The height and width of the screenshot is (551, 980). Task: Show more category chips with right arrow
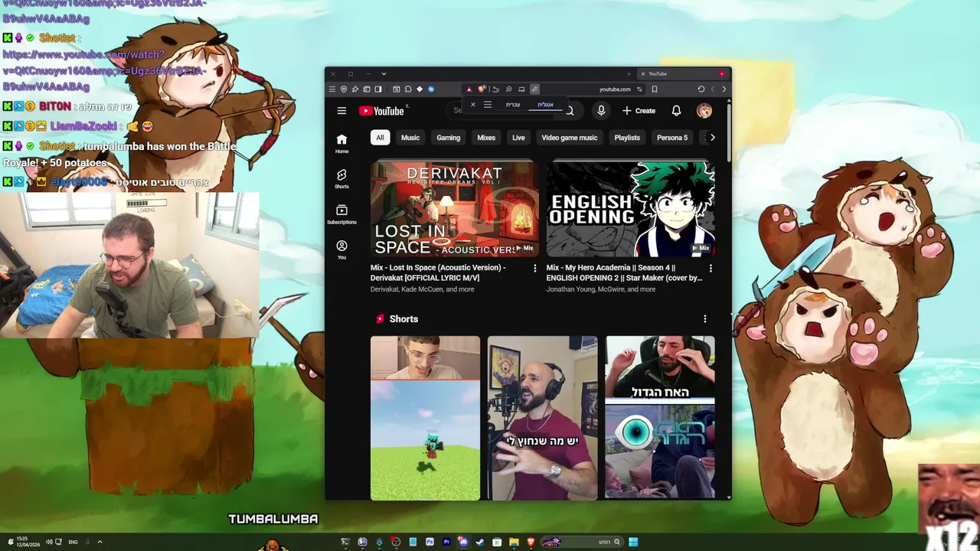point(712,138)
